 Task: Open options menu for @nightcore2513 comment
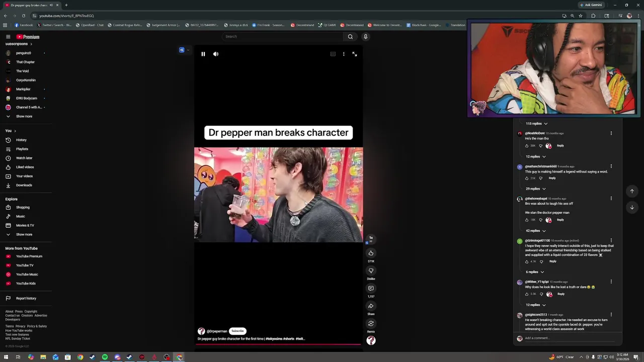tap(611, 315)
